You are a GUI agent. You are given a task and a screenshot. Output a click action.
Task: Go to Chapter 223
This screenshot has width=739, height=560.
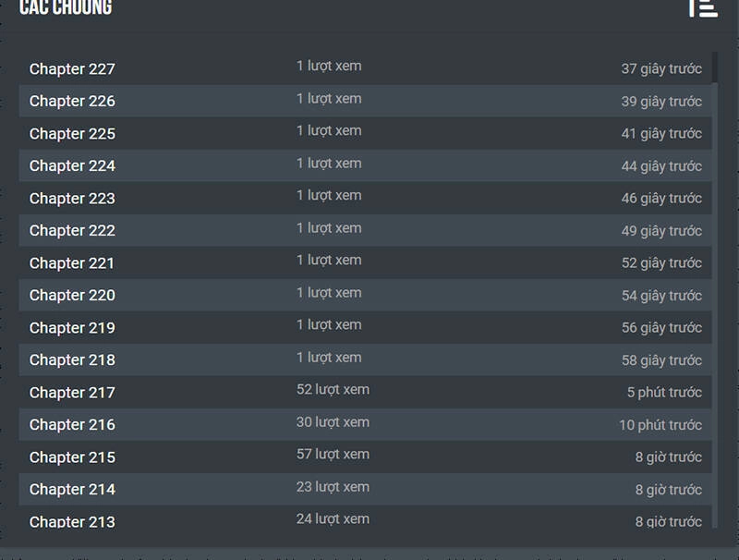coord(72,199)
